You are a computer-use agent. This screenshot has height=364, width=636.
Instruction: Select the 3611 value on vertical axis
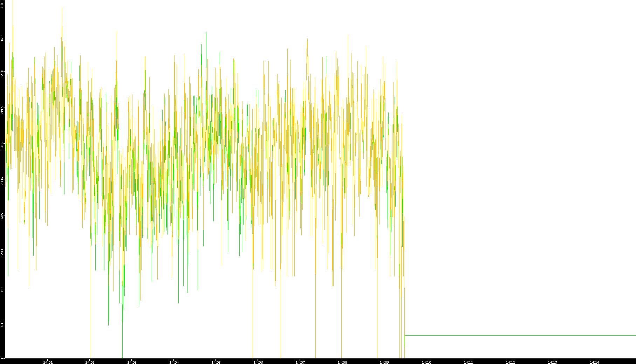2,38
